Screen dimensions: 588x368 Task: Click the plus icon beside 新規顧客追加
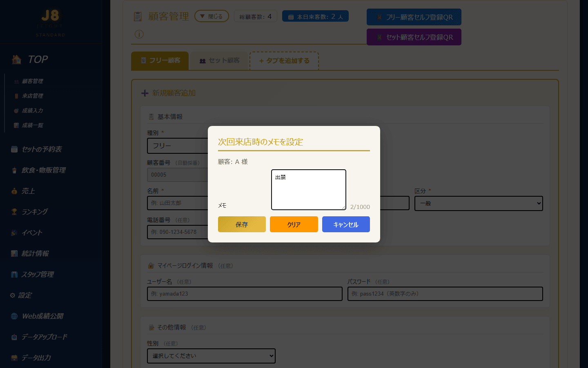[x=145, y=93]
